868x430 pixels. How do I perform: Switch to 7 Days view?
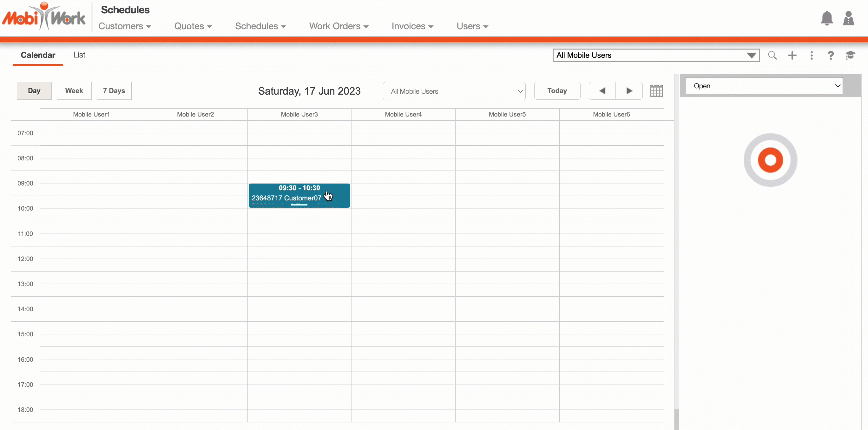point(114,91)
